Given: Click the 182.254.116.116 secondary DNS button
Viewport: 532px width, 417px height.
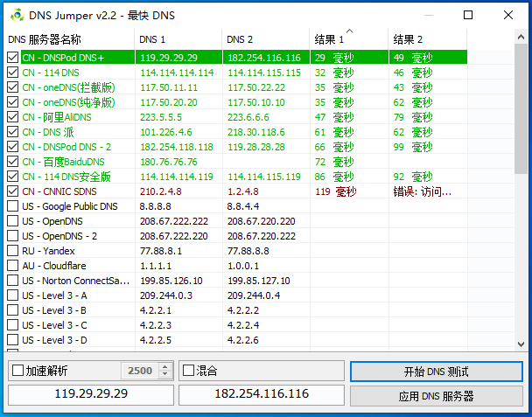Looking at the screenshot, I should (x=262, y=394).
